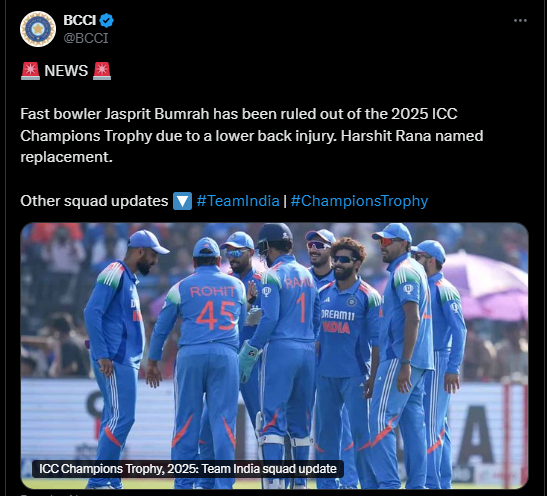This screenshot has width=547, height=496.
Task: Open the #TeamIndia hashtag
Action: (238, 201)
